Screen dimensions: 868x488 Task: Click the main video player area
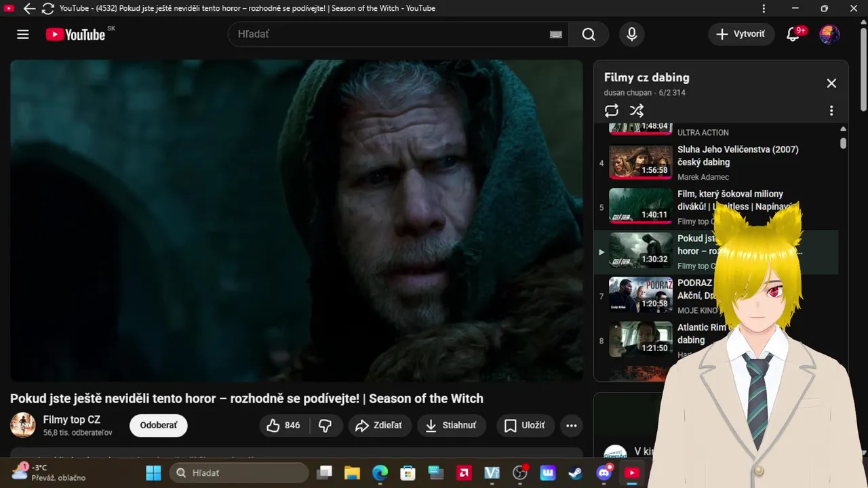coord(296,220)
